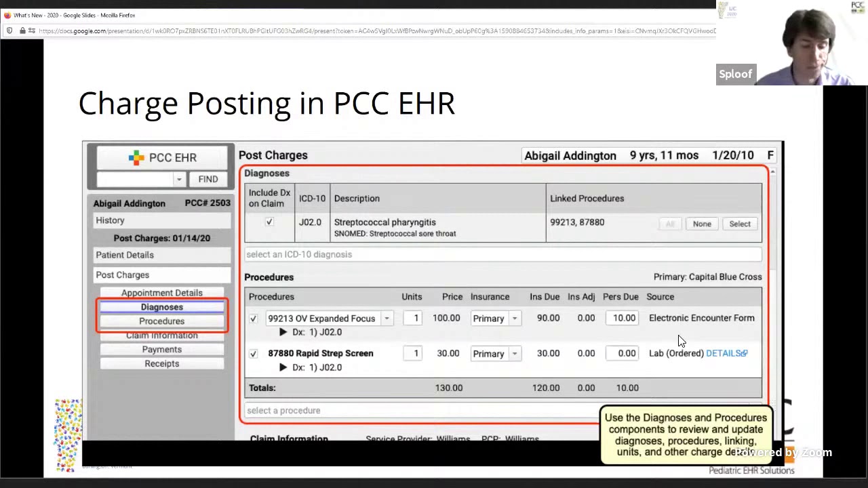
Task: Click the Firefox icon in title bar
Action: [7, 15]
